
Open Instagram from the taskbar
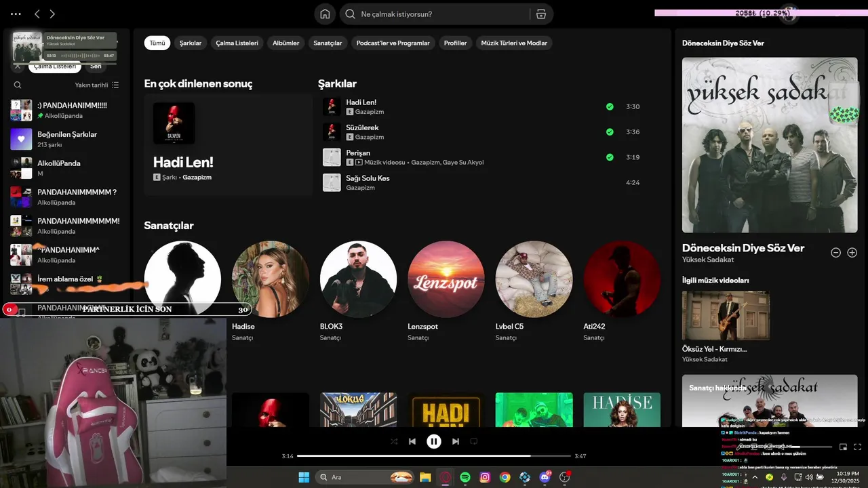(485, 477)
